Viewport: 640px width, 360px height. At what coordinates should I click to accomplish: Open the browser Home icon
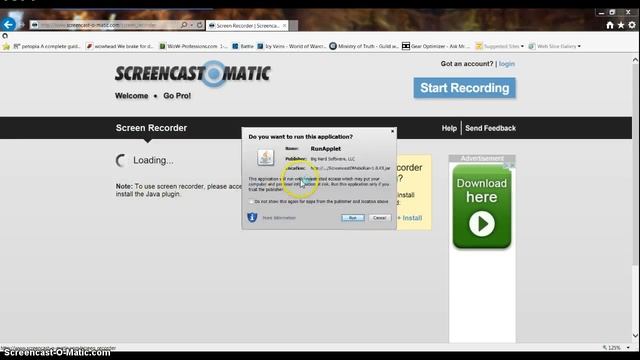(x=610, y=25)
